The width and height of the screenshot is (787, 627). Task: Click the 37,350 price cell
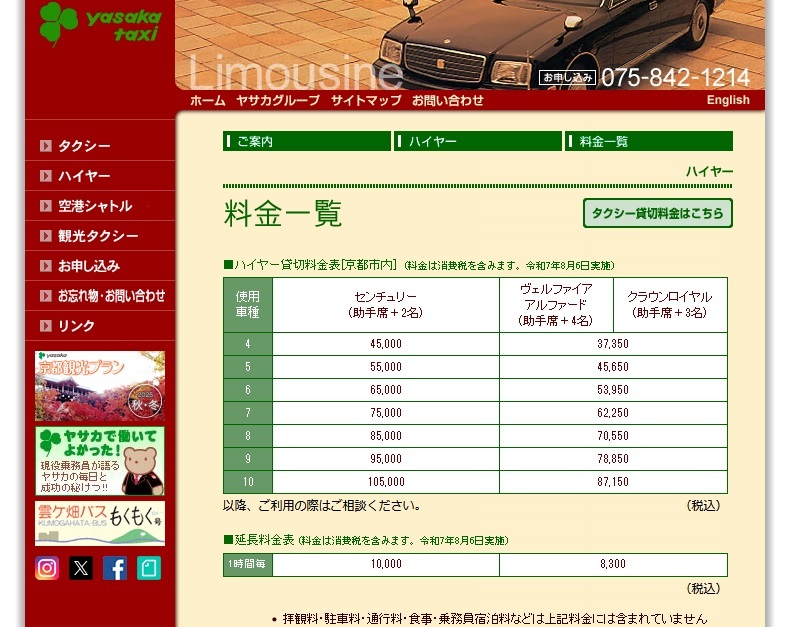(x=613, y=344)
